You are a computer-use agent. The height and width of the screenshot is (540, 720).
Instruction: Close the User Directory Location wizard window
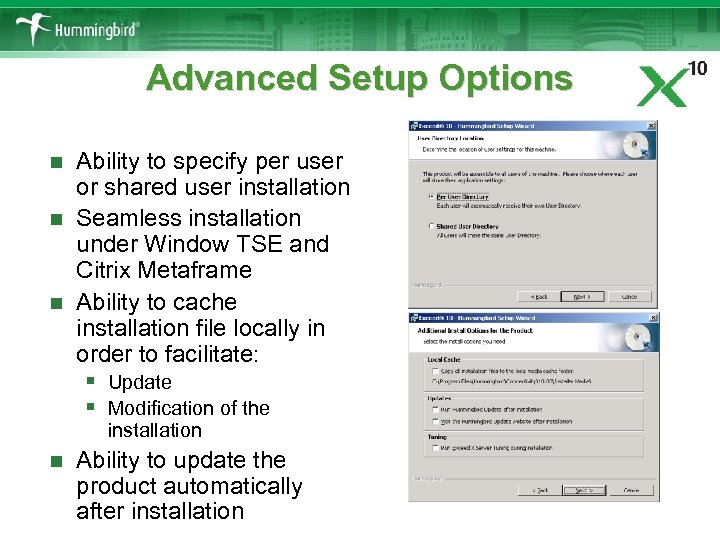[x=651, y=126]
